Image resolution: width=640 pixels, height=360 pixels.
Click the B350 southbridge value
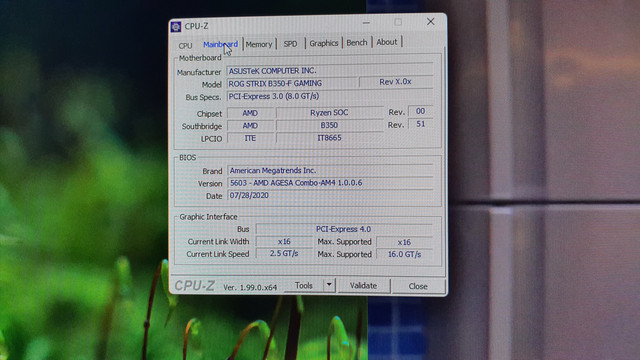(329, 125)
